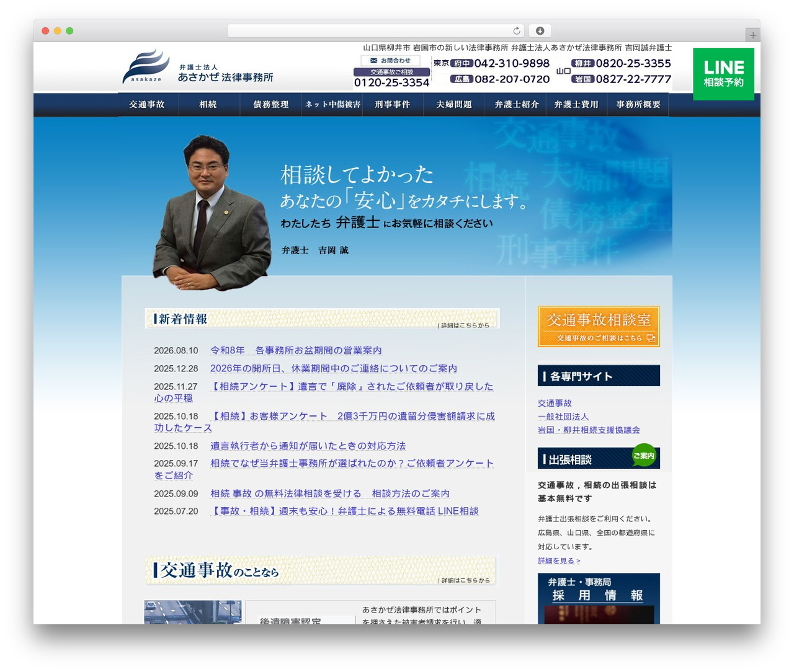Screen dimensions: 794x672
Task: Click the 岩国 phone number 0827-22-7777
Action: click(x=622, y=79)
